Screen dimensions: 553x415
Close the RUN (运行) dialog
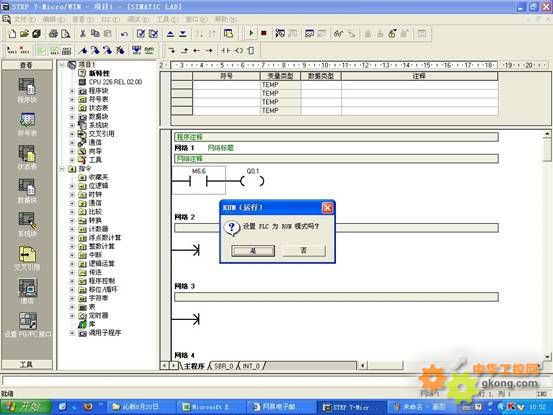(327, 207)
